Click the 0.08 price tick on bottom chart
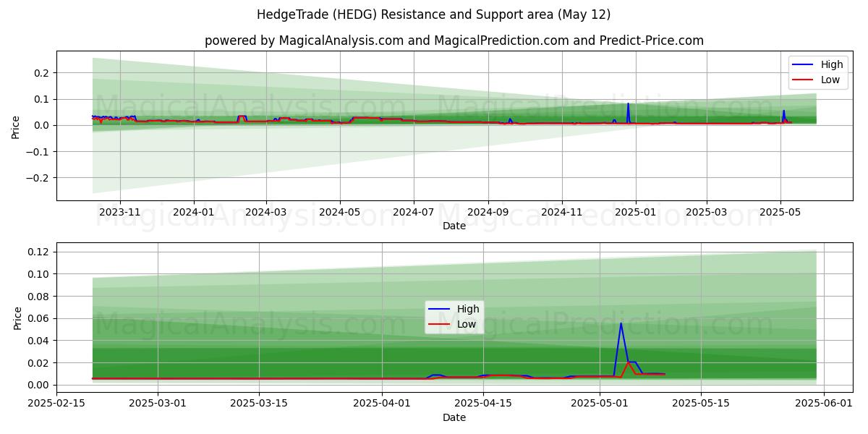Screen dimensions: 868x434 (39, 297)
